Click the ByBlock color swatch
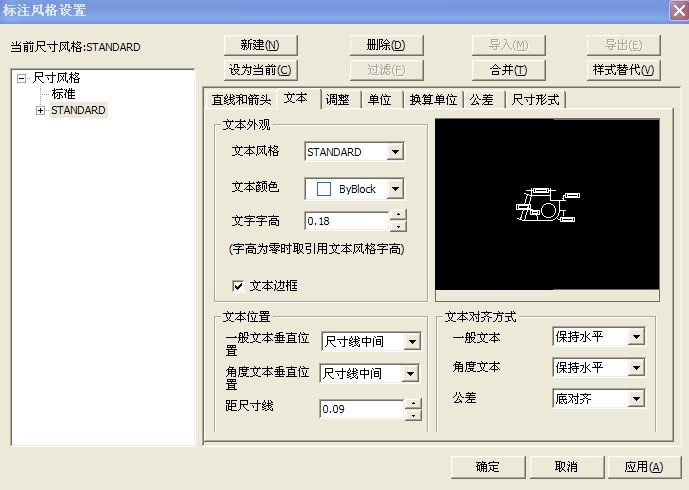Screen dimensions: 689x490 tap(324, 189)
